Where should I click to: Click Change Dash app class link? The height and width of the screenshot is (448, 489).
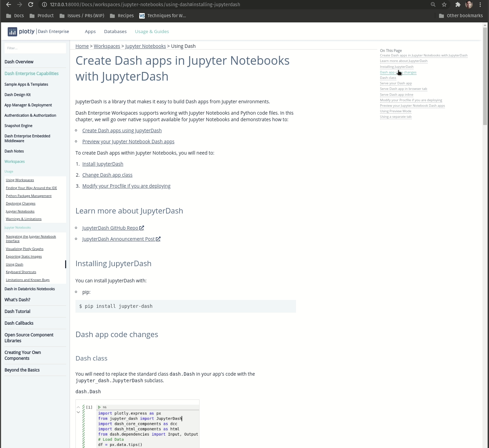[107, 175]
